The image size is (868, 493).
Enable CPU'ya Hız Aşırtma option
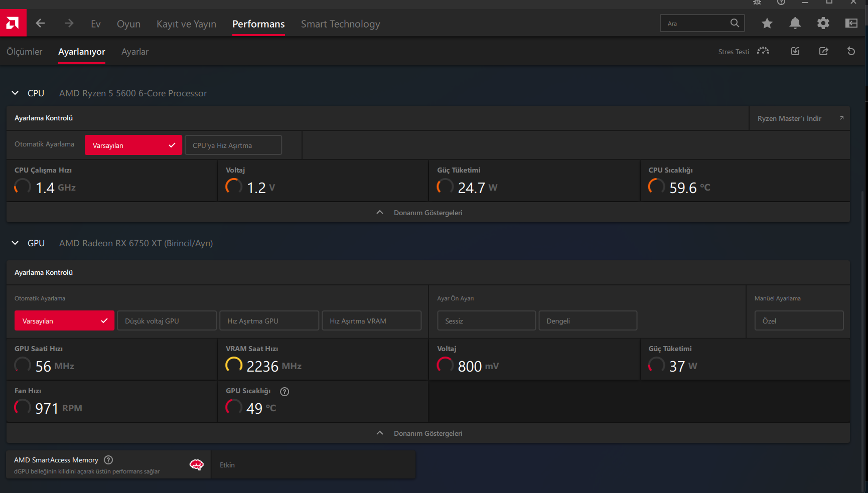pos(233,145)
